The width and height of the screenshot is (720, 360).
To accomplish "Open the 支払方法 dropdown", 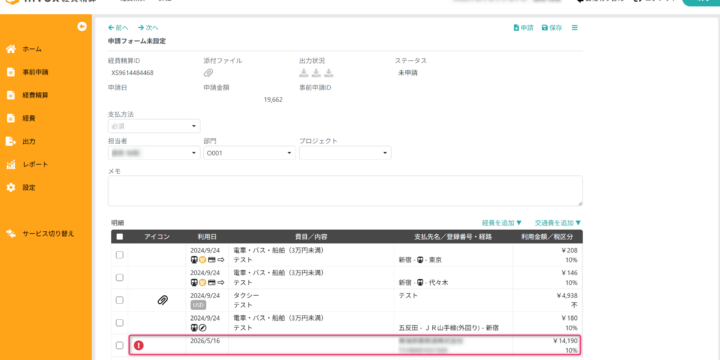I will point(154,126).
